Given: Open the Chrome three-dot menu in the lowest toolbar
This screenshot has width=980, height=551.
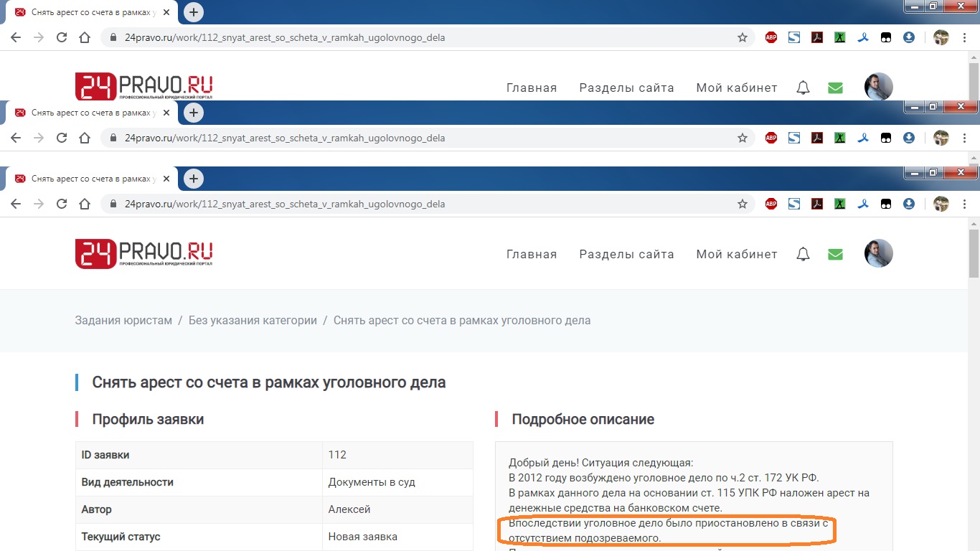Looking at the screenshot, I should pyautogui.click(x=965, y=204).
